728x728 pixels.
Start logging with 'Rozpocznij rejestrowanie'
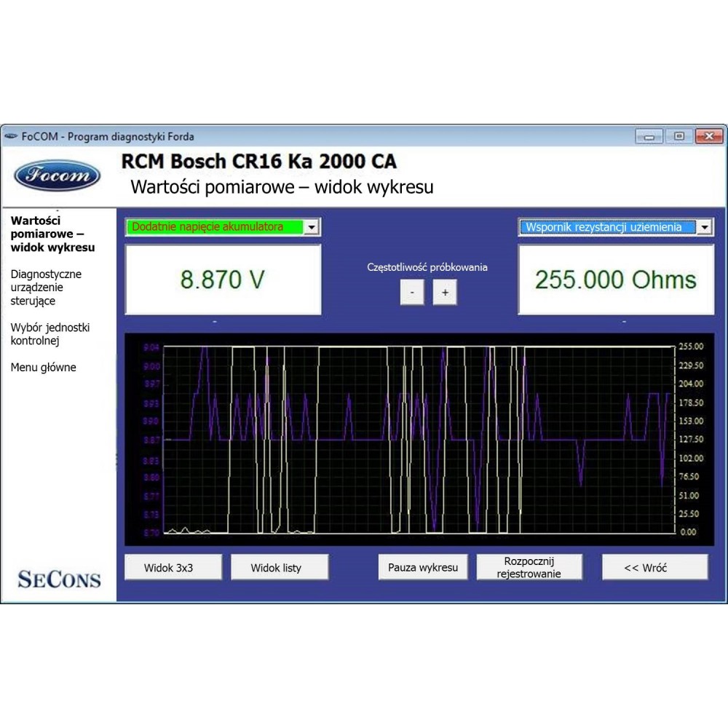[x=529, y=567]
